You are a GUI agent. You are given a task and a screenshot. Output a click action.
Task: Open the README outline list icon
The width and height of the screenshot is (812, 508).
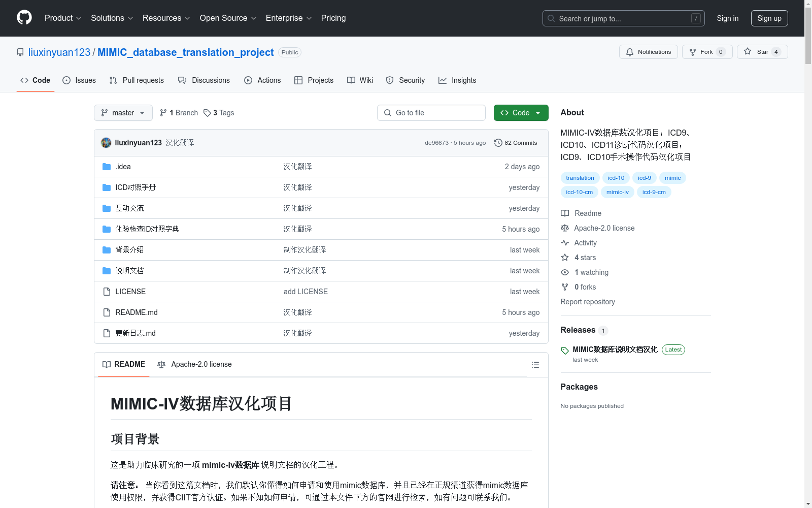[535, 364]
